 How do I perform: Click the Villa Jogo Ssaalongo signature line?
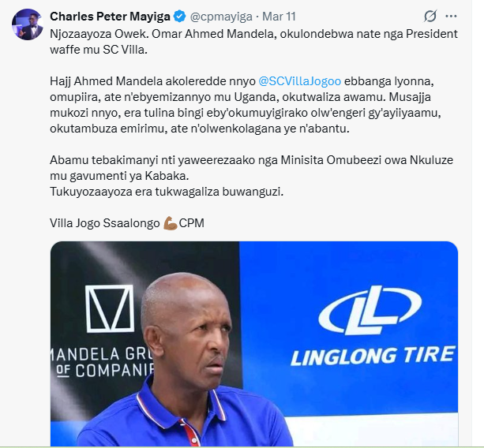(x=127, y=223)
